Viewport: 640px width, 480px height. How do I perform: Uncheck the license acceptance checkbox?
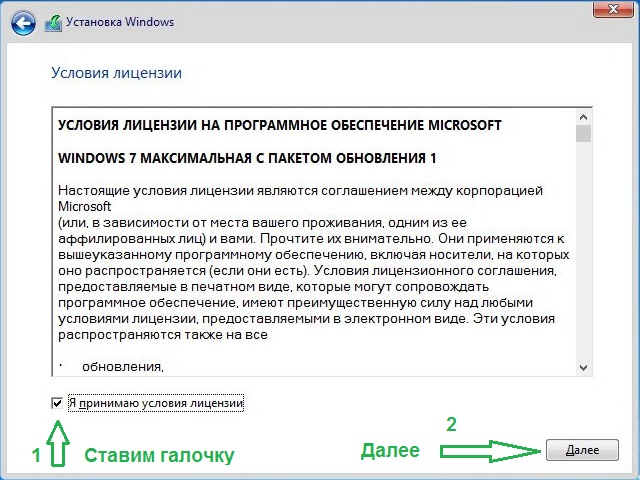pos(57,404)
